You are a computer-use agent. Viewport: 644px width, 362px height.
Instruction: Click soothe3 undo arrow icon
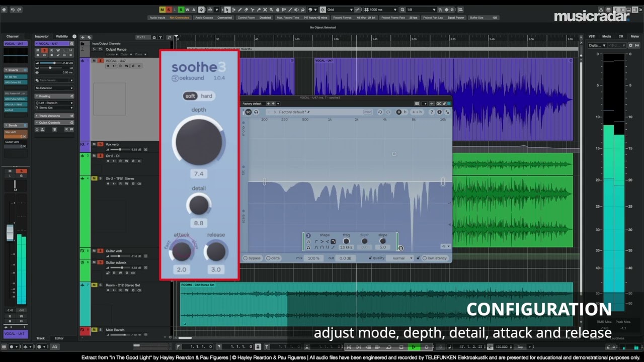coord(380,112)
